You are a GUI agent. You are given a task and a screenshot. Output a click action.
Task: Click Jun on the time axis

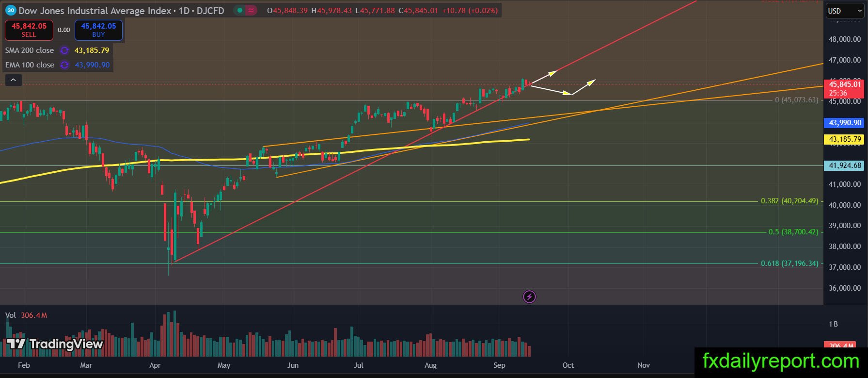click(x=293, y=365)
